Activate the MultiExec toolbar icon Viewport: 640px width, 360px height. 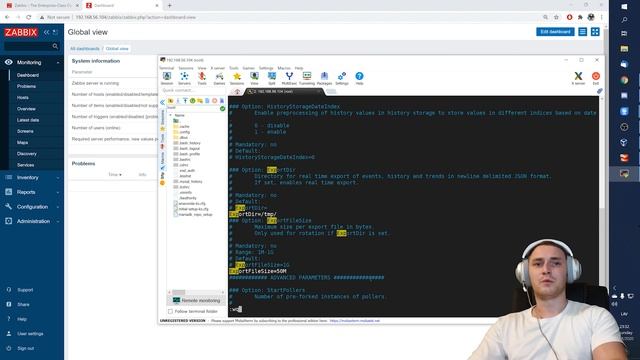289,78
